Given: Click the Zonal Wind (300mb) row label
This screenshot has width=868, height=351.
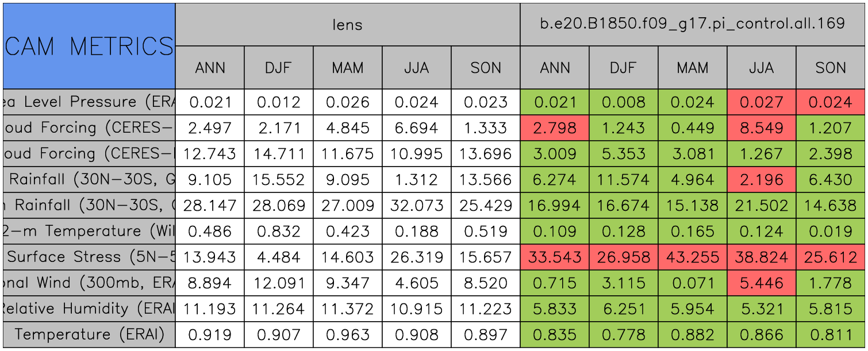Looking at the screenshot, I should tap(89, 283).
